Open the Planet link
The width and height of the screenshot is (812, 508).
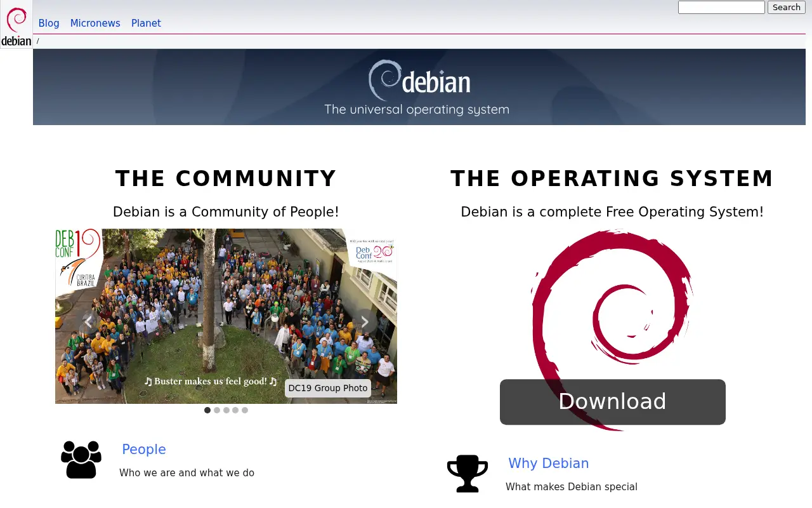(x=146, y=23)
